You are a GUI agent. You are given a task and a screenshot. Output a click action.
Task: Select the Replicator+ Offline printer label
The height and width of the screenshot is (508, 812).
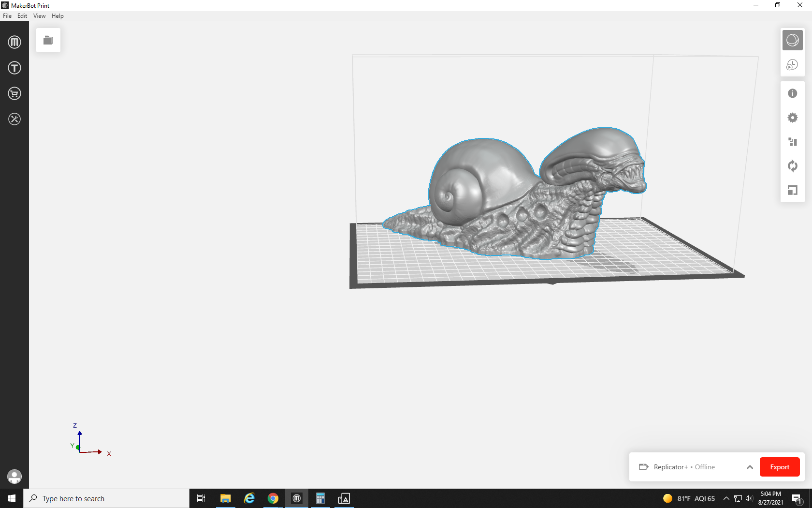[684, 467]
